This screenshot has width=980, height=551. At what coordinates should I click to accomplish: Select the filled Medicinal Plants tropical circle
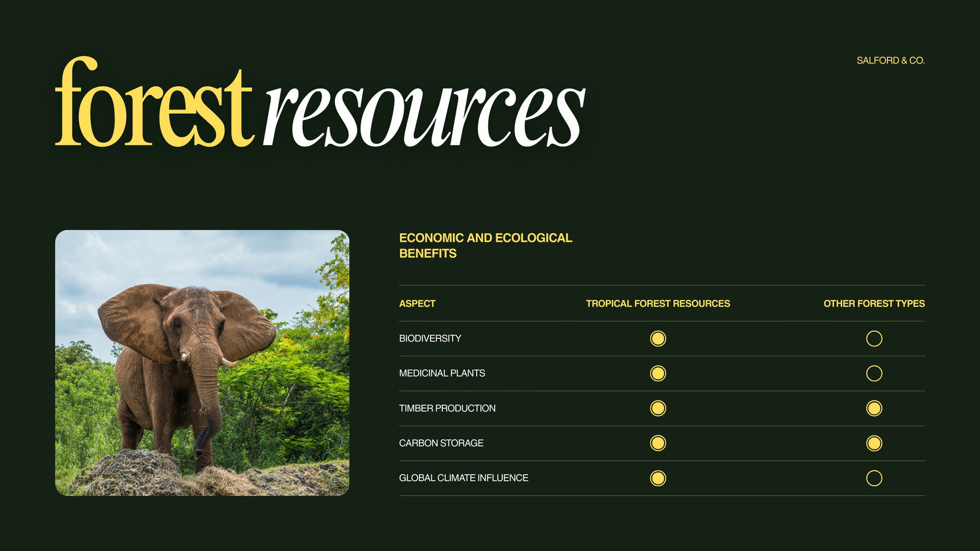click(658, 373)
